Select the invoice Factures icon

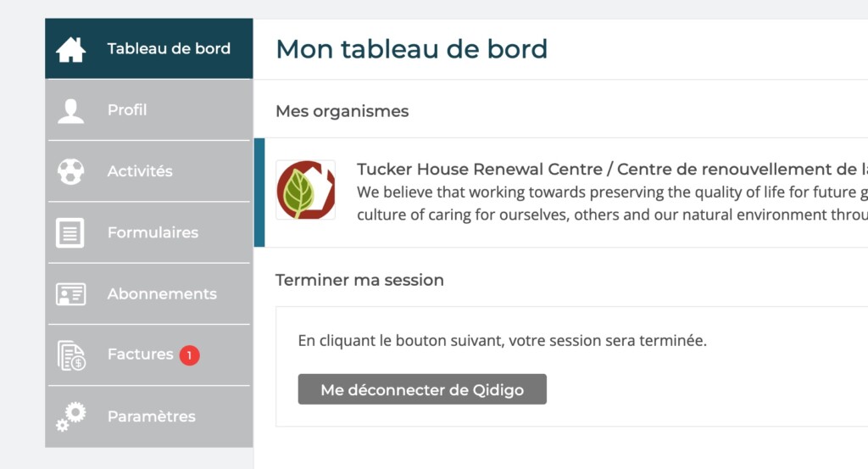tap(71, 355)
